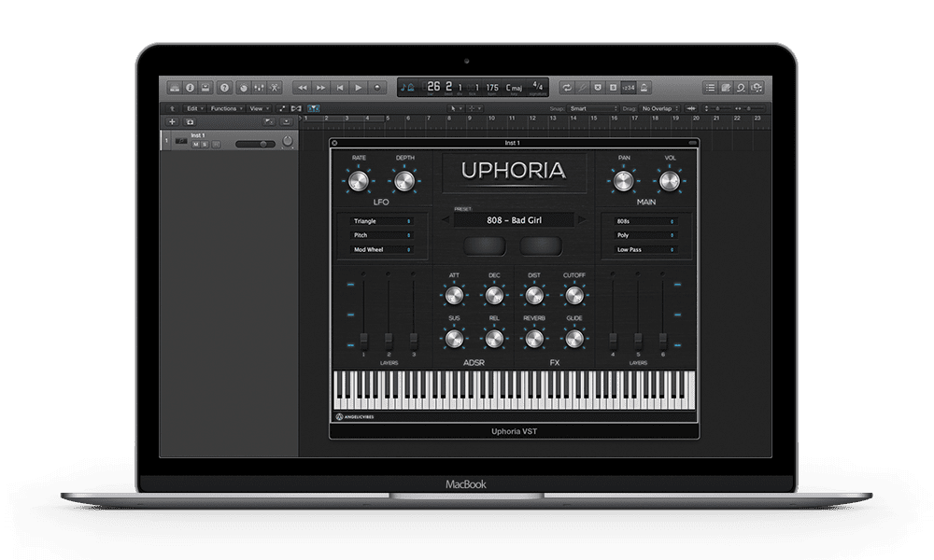Open Quick Help question mark button
The height and width of the screenshot is (560, 934).
pyautogui.click(x=224, y=88)
